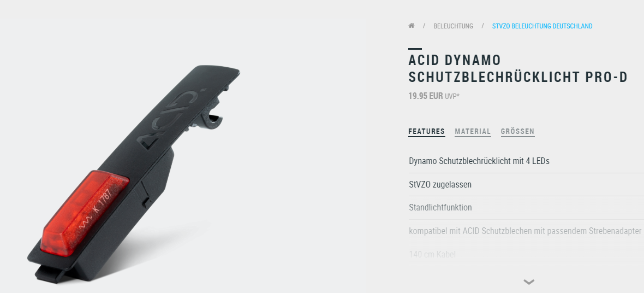Switch to the Features tab

point(426,132)
